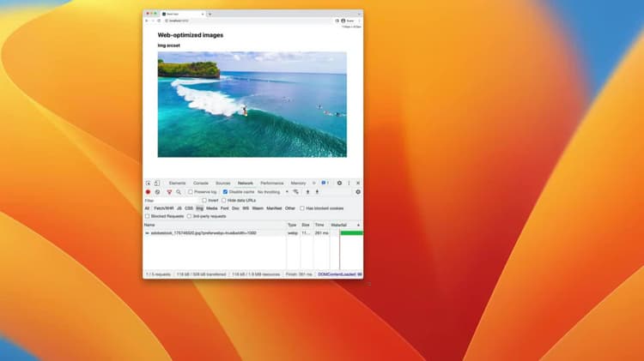
Task: Open Chrome's three-dot menu
Action: (359, 21)
